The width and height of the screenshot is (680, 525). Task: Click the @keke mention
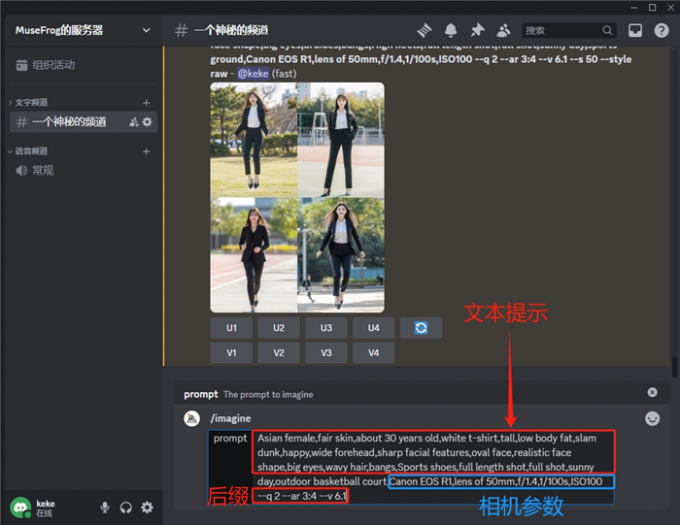(x=253, y=74)
